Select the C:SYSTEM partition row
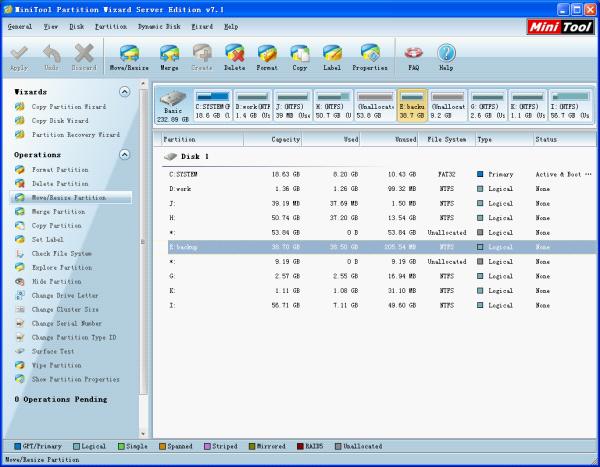Image resolution: width=600 pixels, height=467 pixels. tap(382, 174)
